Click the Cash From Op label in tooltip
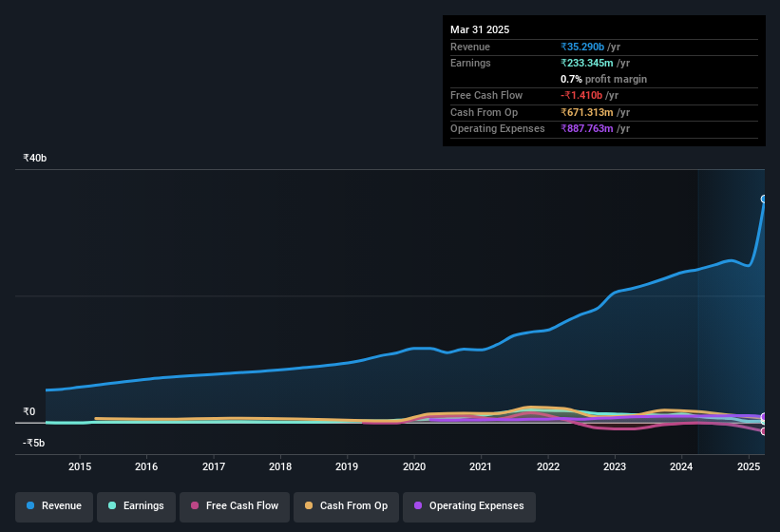Screen dimensions: 780x532 pos(484,112)
